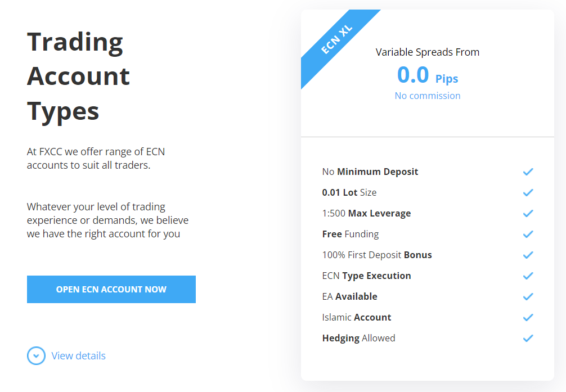Click the No commission text
566x392 pixels.
click(428, 96)
